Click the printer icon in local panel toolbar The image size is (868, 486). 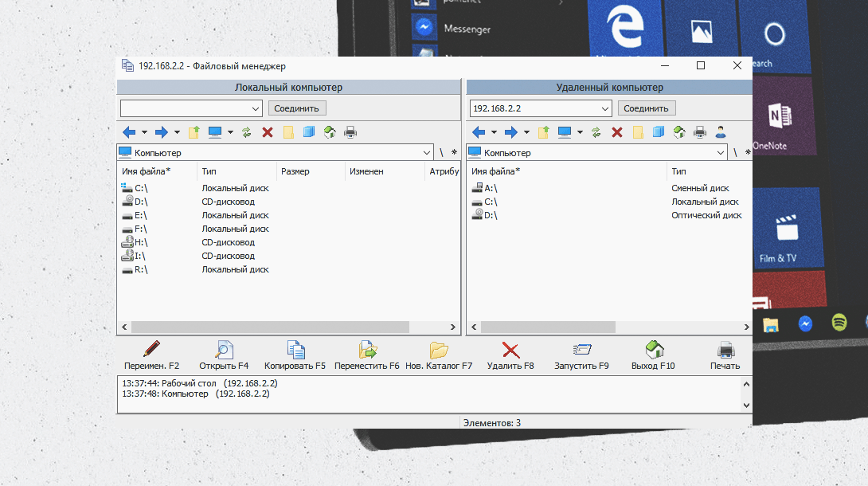350,132
